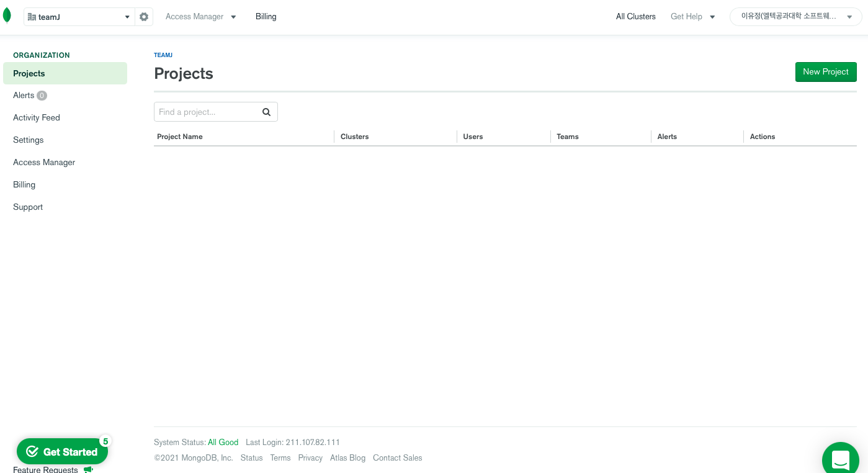Viewport: 868px width, 473px height.
Task: Open the Privacy footer link
Action: click(310, 457)
